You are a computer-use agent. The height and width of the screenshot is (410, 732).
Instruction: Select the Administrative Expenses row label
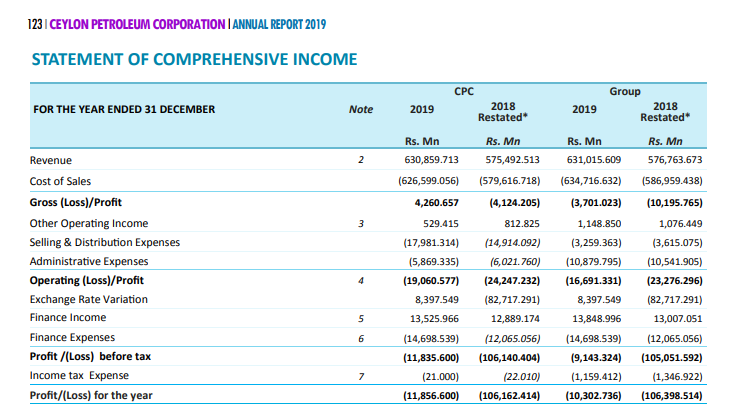[x=89, y=262]
